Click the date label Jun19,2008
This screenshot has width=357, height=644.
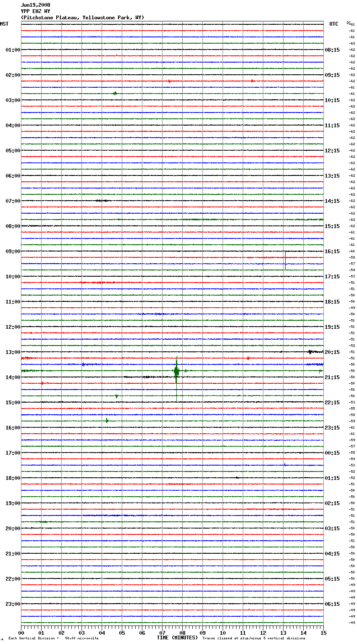click(36, 5)
